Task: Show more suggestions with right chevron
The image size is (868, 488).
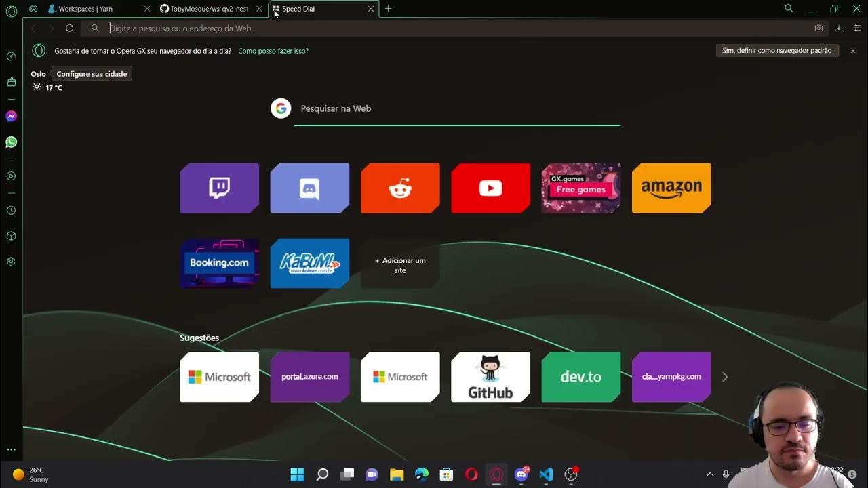Action: [x=725, y=377]
